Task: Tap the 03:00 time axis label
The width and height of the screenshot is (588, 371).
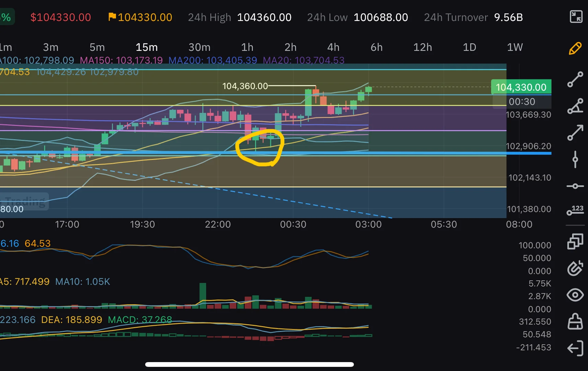Action: coord(368,224)
